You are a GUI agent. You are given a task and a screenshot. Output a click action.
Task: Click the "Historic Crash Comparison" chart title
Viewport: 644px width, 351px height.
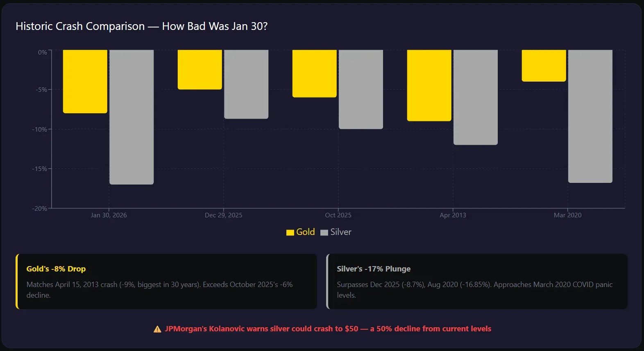coord(141,26)
